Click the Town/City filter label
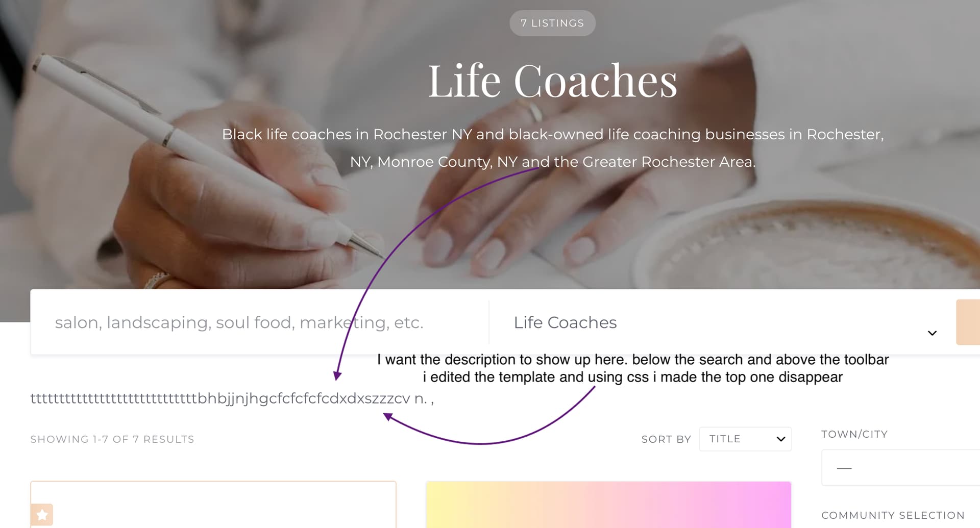The width and height of the screenshot is (980, 528). (854, 434)
